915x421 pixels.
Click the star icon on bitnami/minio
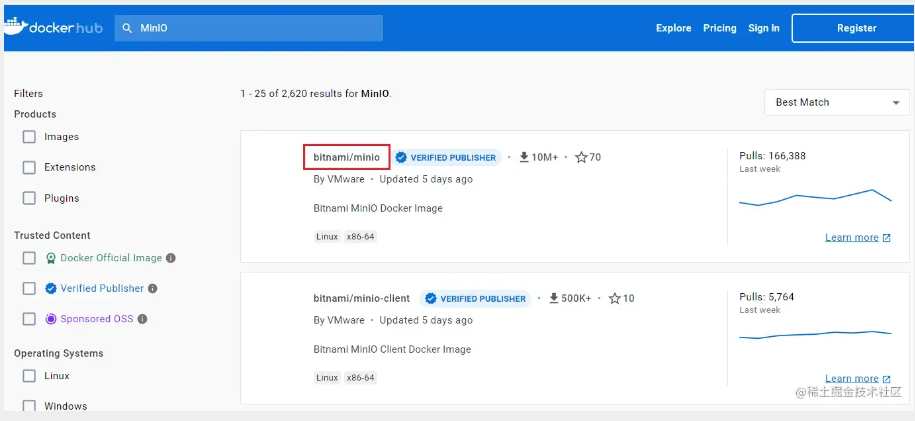click(x=581, y=158)
